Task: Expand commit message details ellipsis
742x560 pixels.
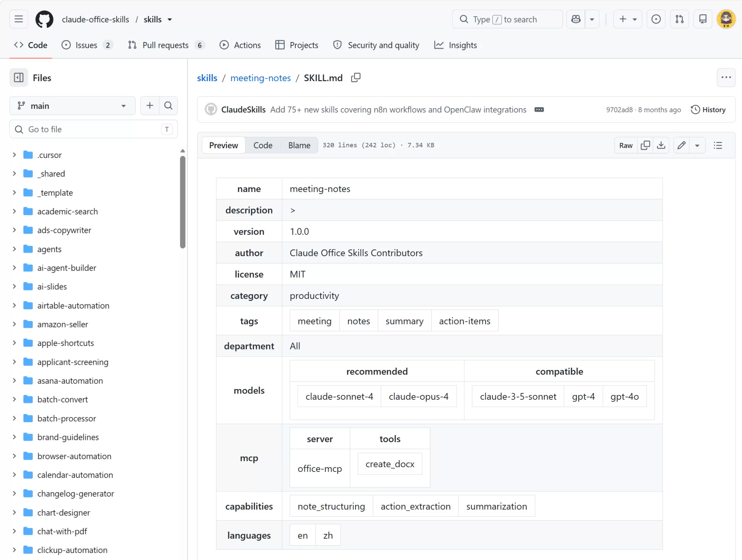Action: coord(539,110)
